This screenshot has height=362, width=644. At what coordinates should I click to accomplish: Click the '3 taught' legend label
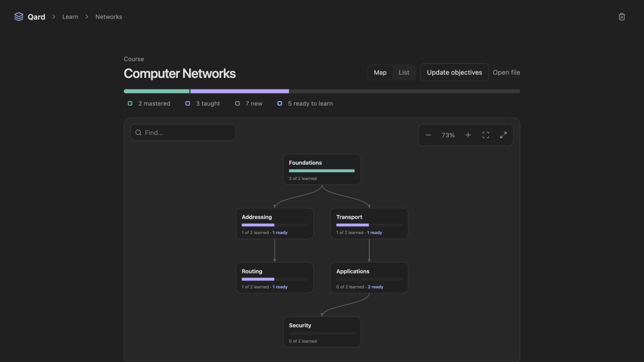208,104
